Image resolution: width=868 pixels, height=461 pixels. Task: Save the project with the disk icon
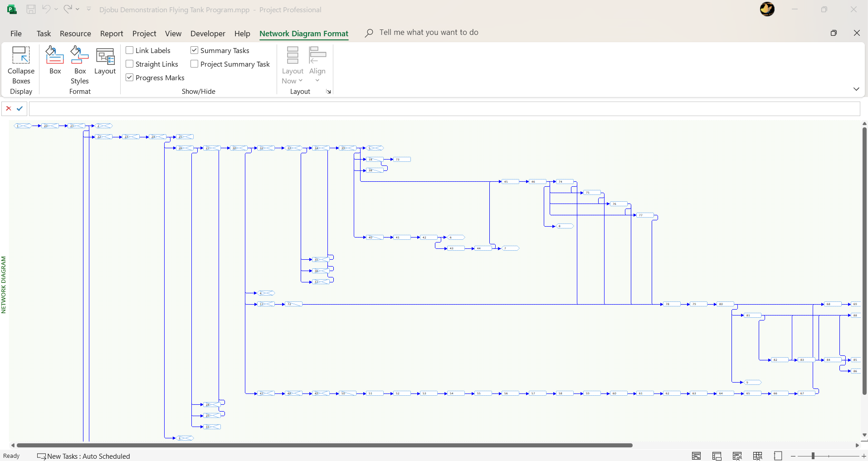pos(31,10)
